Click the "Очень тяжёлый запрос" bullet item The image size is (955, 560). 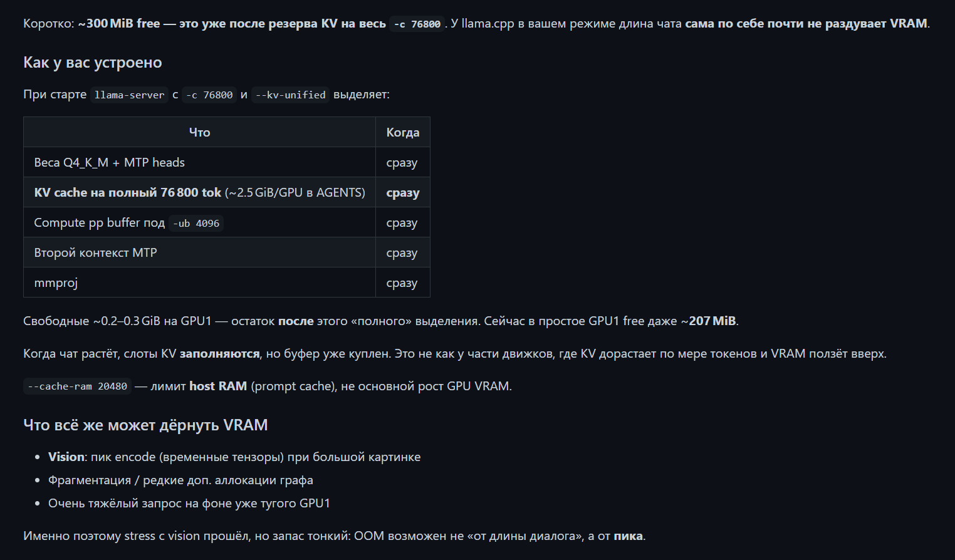pyautogui.click(x=189, y=504)
